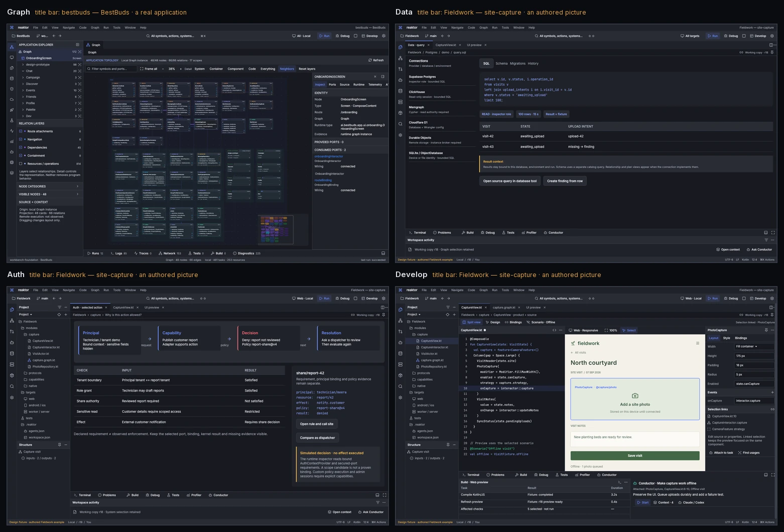Viewport: 784px width, 532px height.
Task: Click the Save visit button in the Develop window preview
Action: (635, 456)
